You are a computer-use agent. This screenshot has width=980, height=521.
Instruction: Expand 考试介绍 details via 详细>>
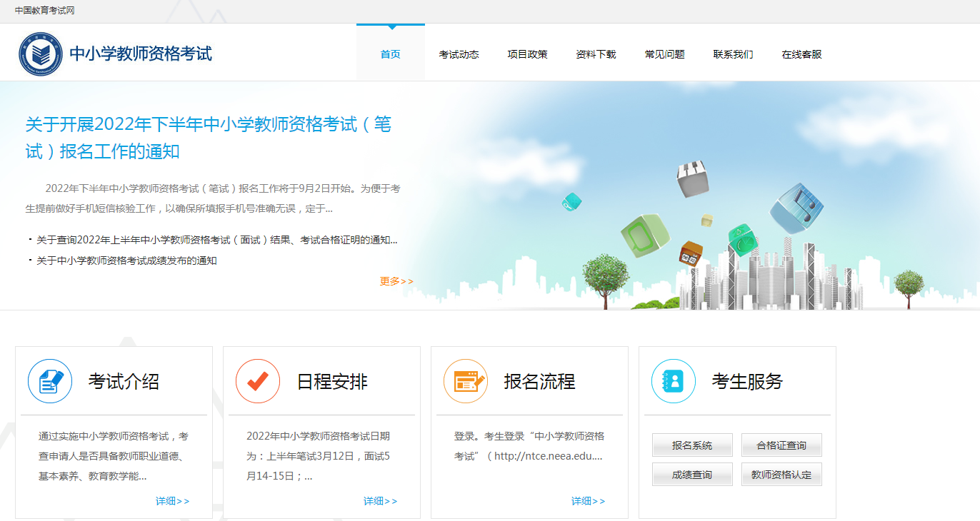click(x=173, y=501)
